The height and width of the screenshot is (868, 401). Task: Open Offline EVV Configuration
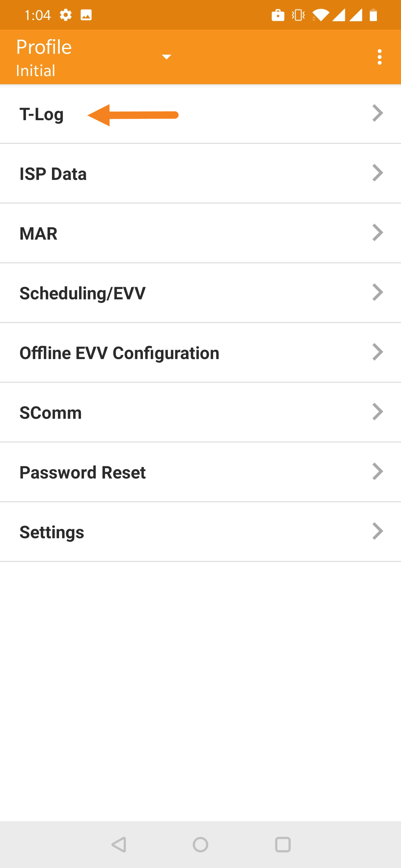(200, 353)
